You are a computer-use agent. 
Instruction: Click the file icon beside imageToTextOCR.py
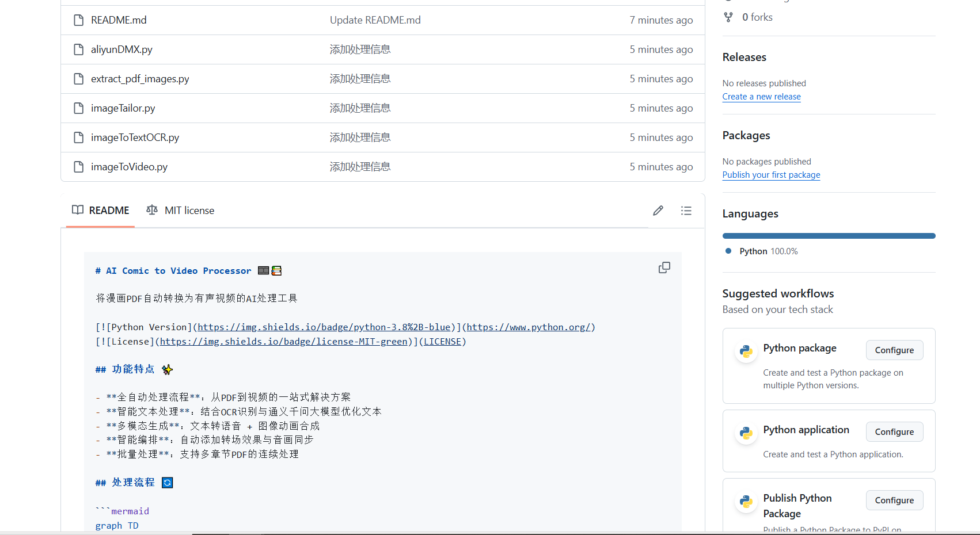click(x=79, y=137)
